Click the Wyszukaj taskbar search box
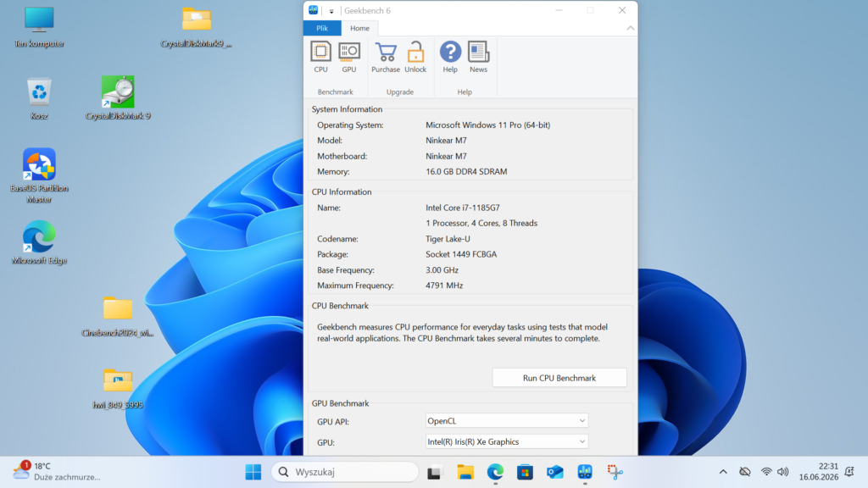The height and width of the screenshot is (488, 868). (x=344, y=472)
